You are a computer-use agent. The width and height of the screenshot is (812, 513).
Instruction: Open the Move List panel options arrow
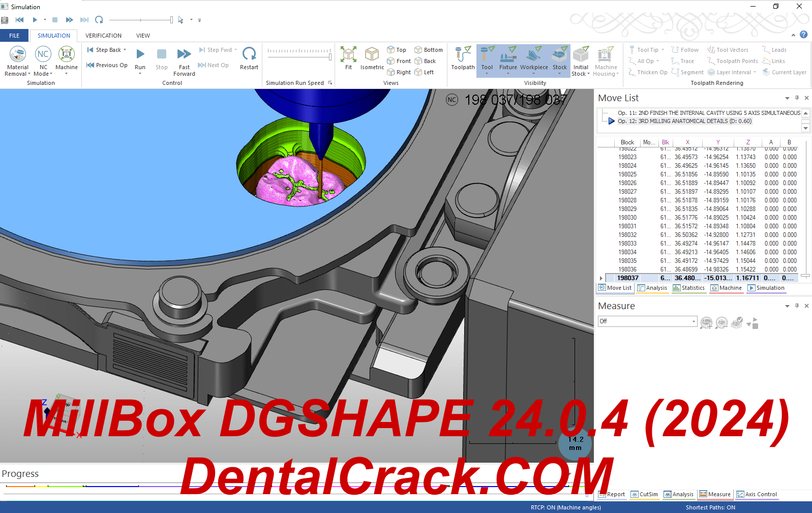[787, 98]
